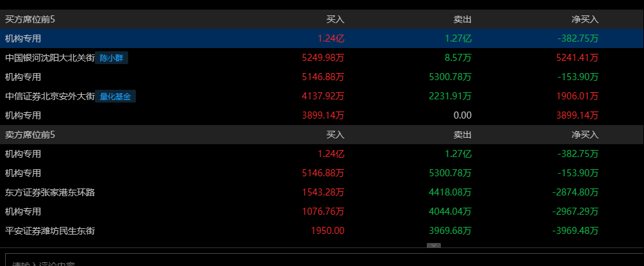Select the 东方证券张家港东环路 seat
This screenshot has width=644, height=266.
point(50,192)
